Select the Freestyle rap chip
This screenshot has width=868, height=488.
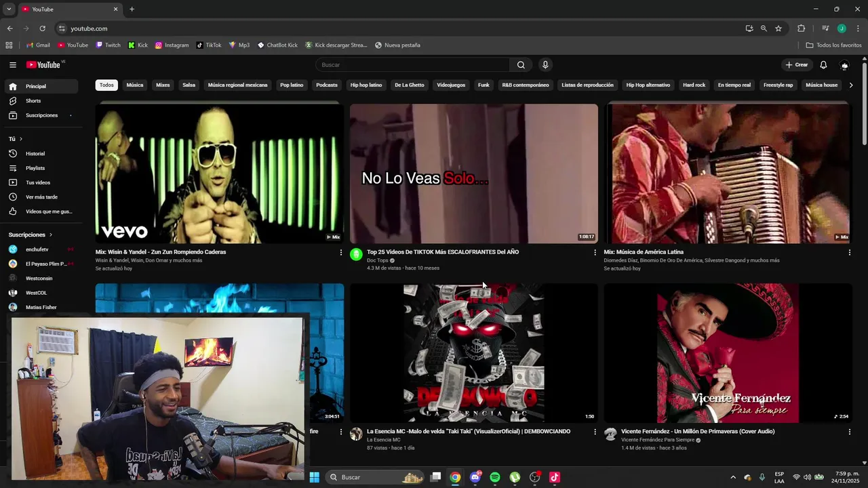pos(778,85)
